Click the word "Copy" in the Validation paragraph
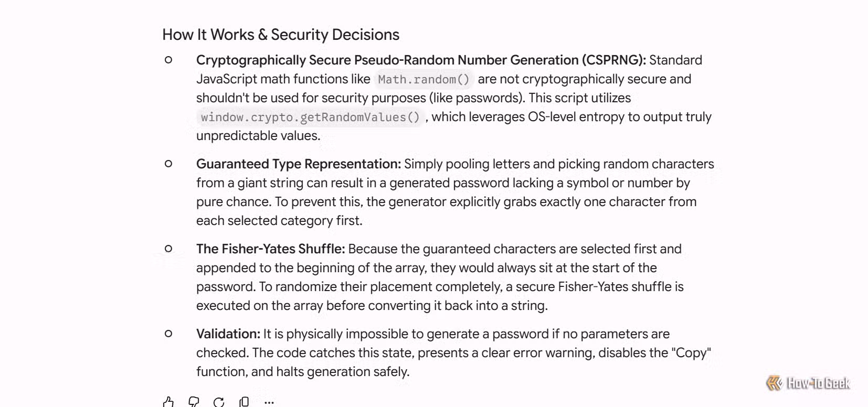This screenshot has height=407, width=868. pyautogui.click(x=691, y=353)
